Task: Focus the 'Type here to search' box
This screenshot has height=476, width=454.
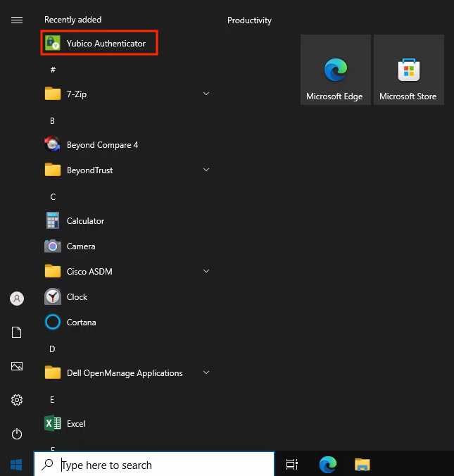Action: pyautogui.click(x=154, y=464)
